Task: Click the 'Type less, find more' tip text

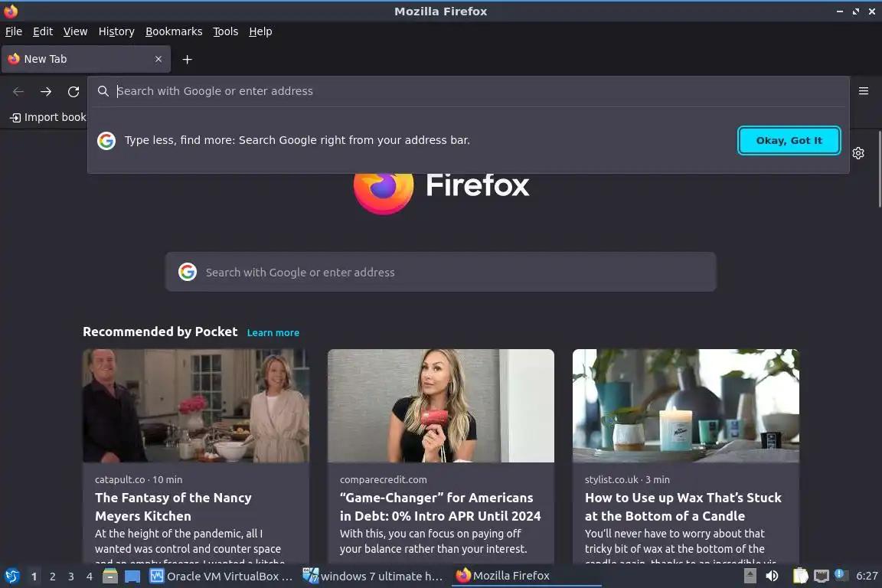Action: point(297,140)
